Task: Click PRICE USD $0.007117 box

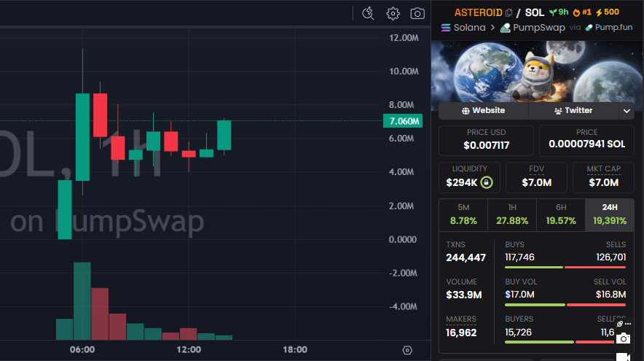Action: coord(487,141)
